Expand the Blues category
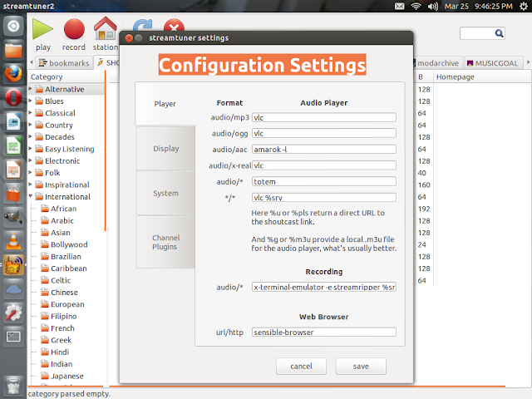532x399 pixels. 30,101
